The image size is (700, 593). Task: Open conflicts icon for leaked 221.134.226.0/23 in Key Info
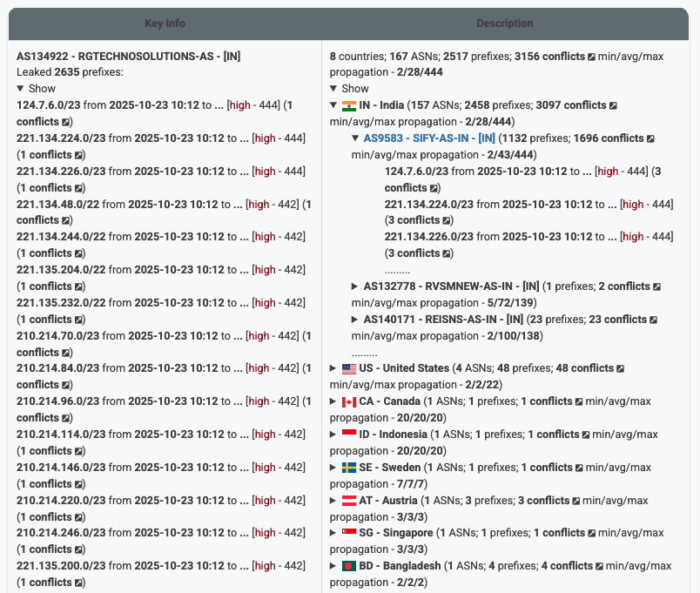pyautogui.click(x=78, y=188)
